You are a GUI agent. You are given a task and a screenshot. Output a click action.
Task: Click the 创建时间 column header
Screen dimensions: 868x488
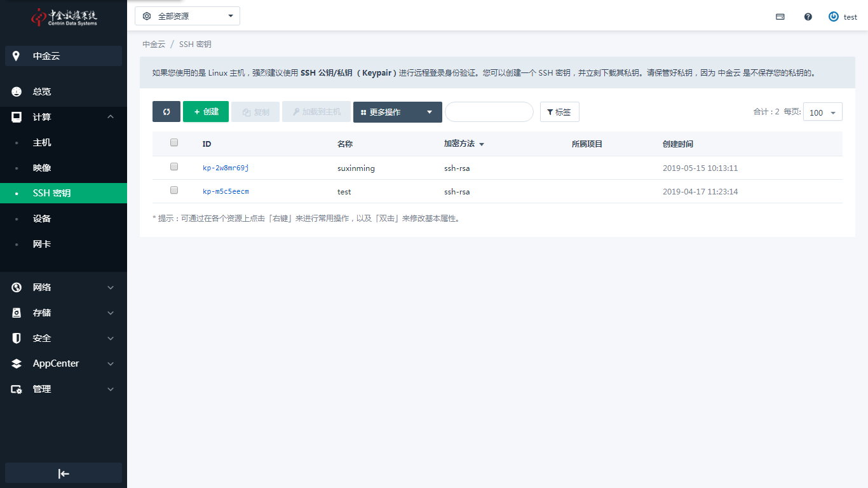click(x=678, y=144)
